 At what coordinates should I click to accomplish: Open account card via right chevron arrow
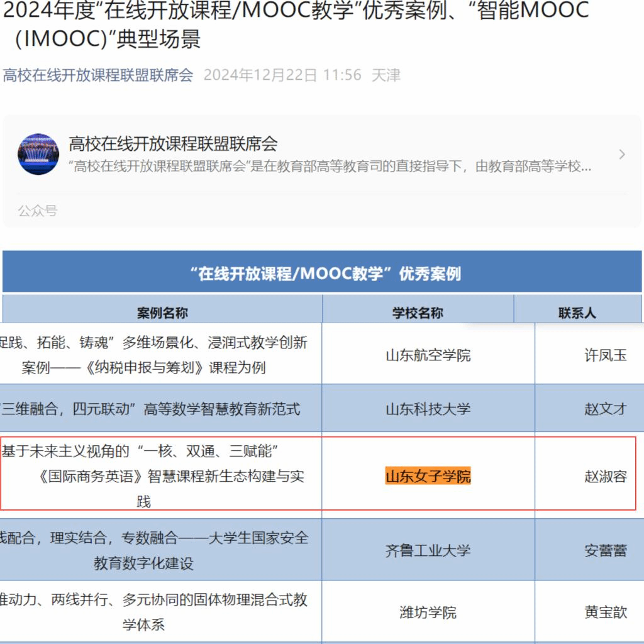(x=621, y=155)
